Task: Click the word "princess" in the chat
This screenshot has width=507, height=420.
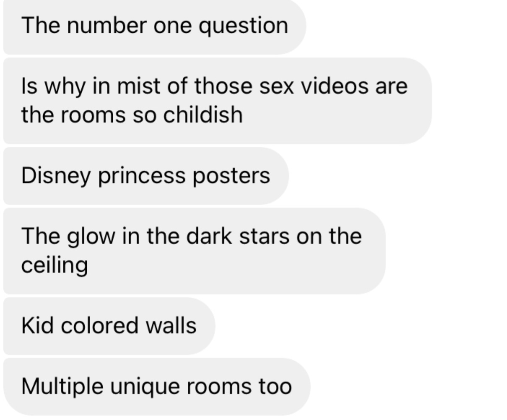Action: pyautogui.click(x=142, y=176)
